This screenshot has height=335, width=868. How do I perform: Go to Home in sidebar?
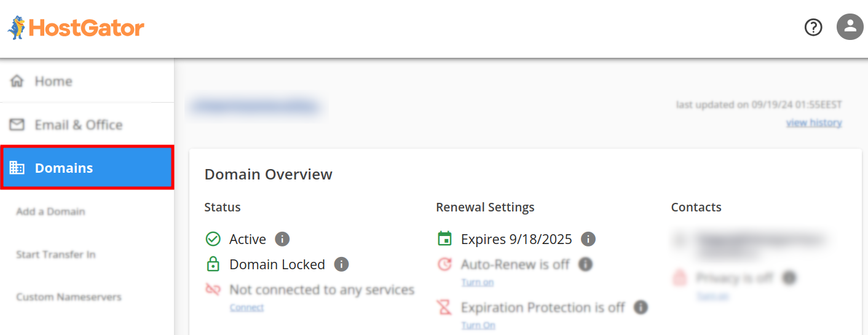pos(53,81)
